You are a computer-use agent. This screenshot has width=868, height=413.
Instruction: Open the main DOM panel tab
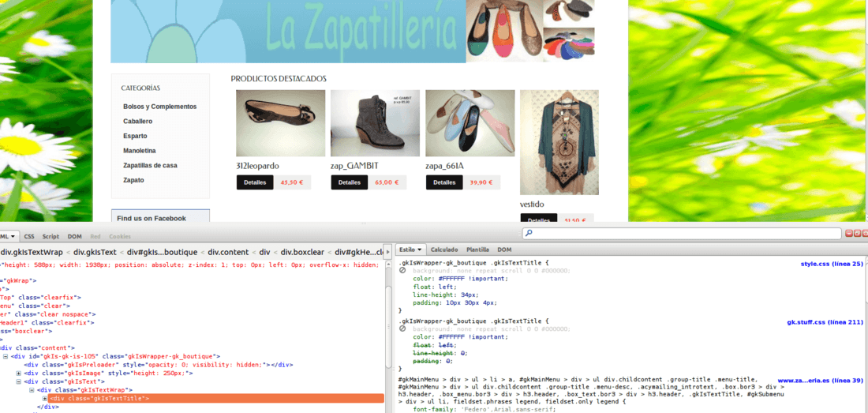pos(75,236)
